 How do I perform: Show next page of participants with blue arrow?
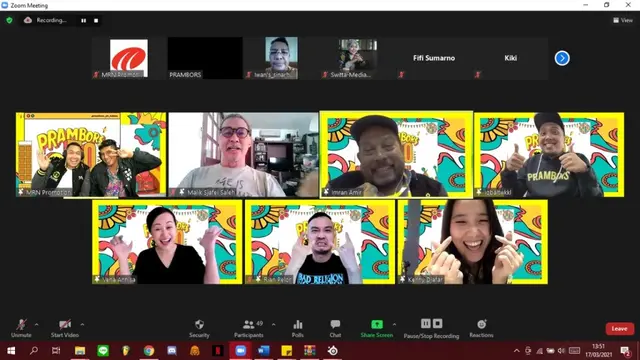562,58
